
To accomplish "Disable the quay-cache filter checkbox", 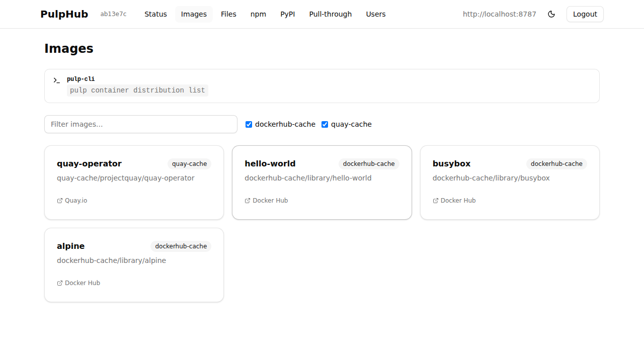I will tap(325, 124).
